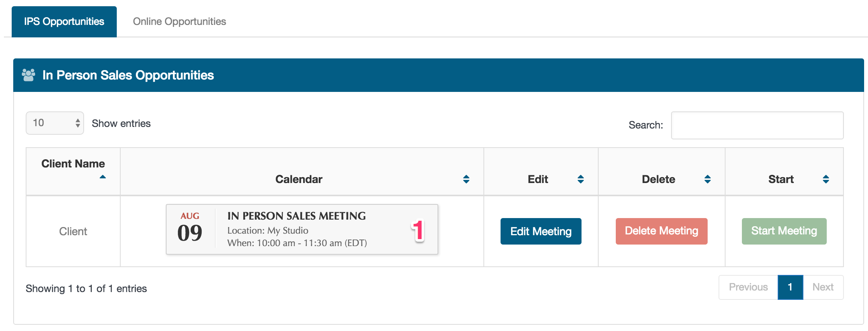868x331 pixels.
Task: Click the people group icon in header
Action: click(28, 75)
